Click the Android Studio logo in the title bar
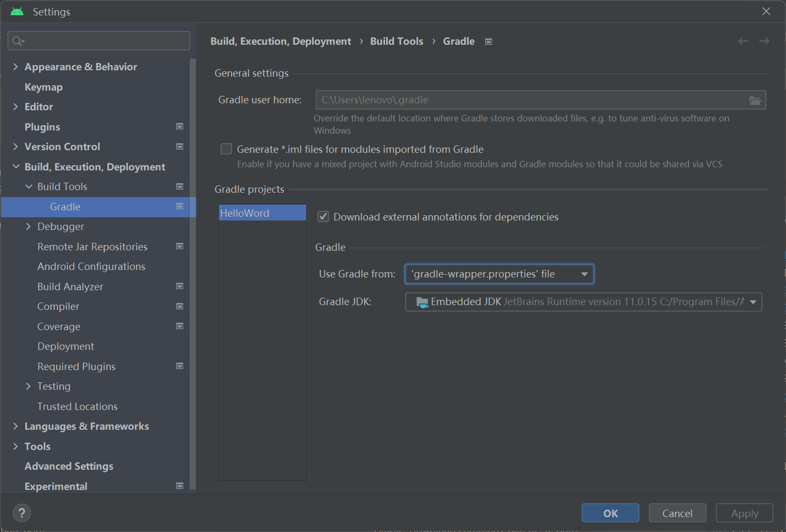Screen dimensions: 786x532 pyautogui.click(x=17, y=12)
